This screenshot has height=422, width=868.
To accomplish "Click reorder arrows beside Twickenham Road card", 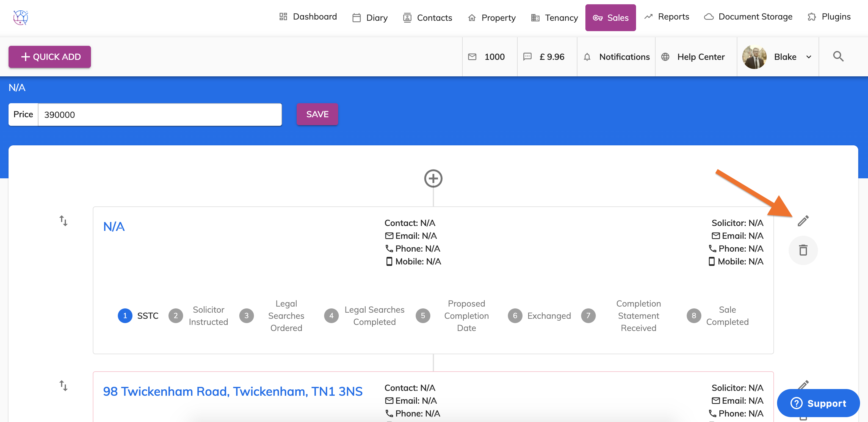I will point(63,385).
